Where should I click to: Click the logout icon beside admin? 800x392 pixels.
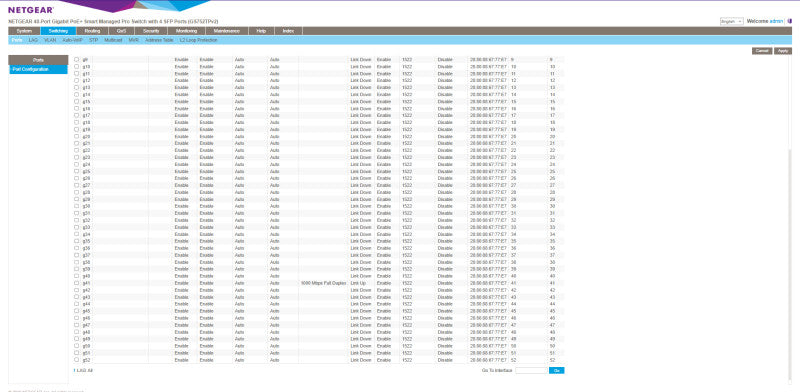(790, 21)
